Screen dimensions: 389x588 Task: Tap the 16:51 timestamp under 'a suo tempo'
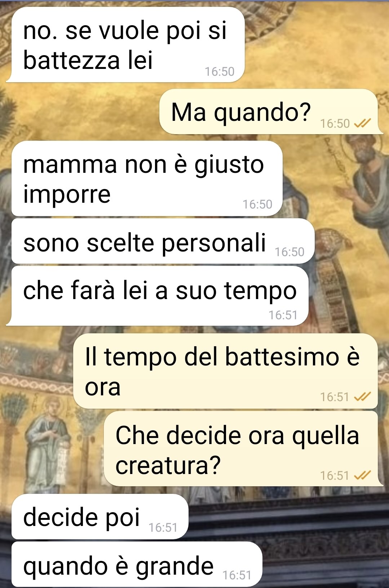tap(283, 315)
